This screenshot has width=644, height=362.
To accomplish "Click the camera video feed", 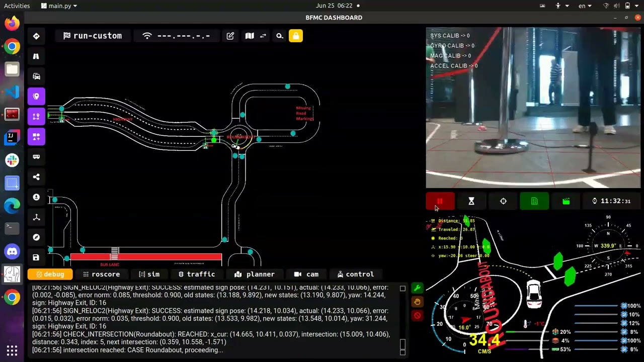I will [533, 108].
